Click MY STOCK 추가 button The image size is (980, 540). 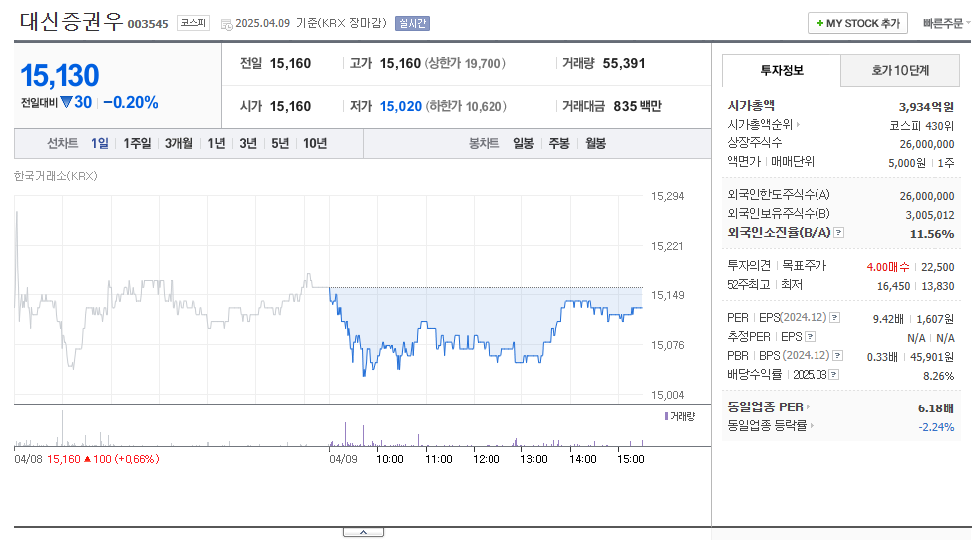857,23
